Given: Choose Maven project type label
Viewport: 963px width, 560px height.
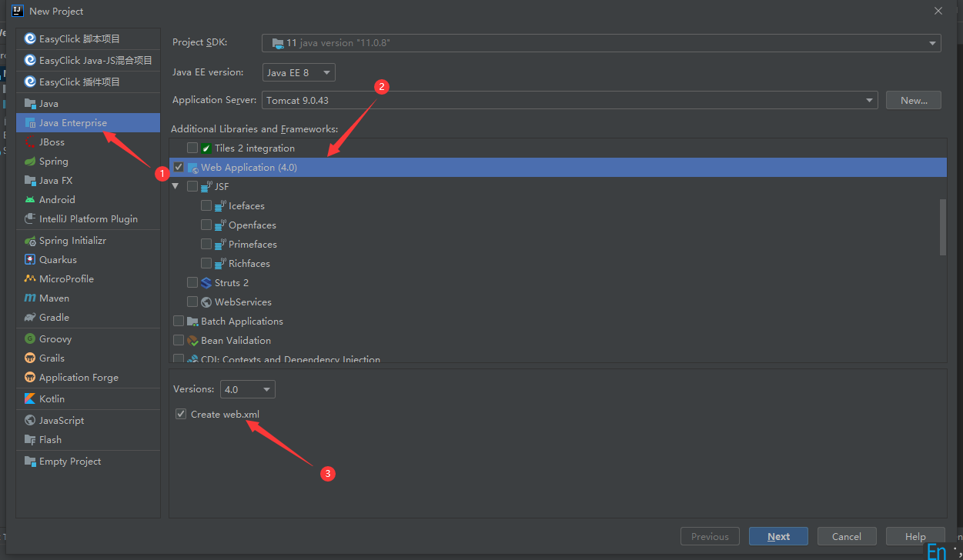Looking at the screenshot, I should [x=55, y=298].
